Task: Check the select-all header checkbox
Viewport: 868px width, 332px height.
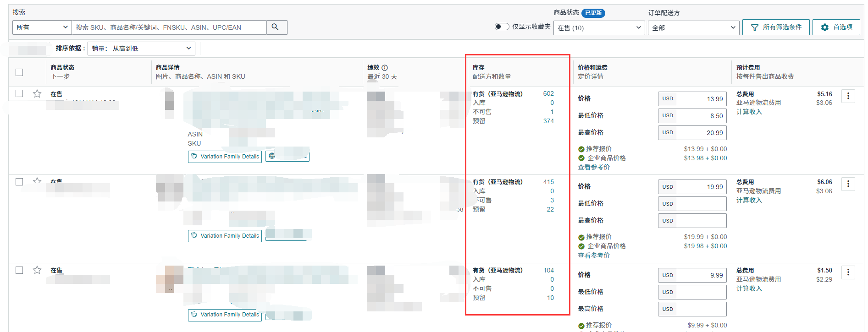Action: [x=19, y=72]
